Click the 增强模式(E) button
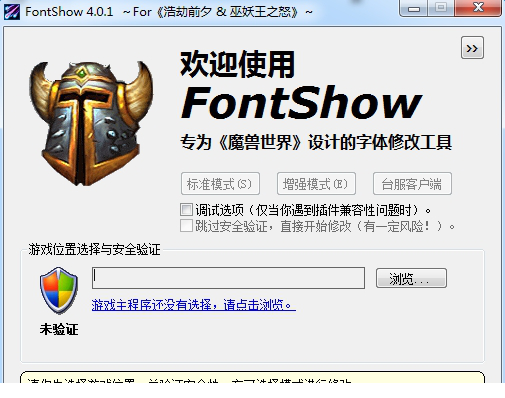 316,183
